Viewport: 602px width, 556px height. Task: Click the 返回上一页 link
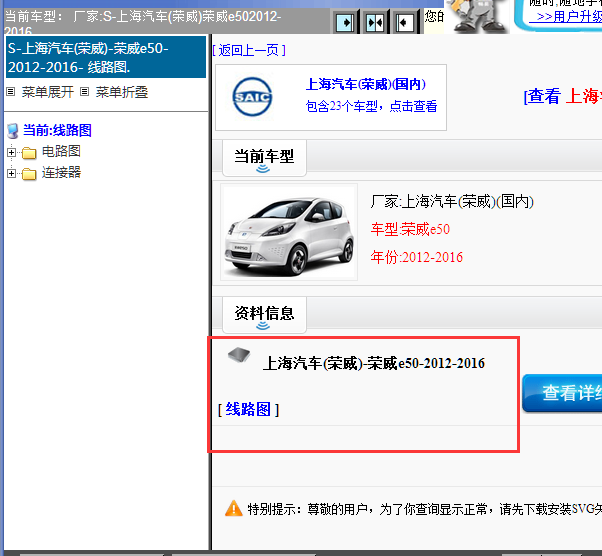[249, 50]
